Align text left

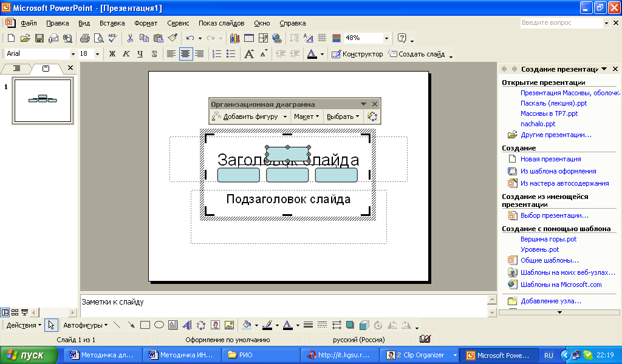pyautogui.click(x=171, y=54)
